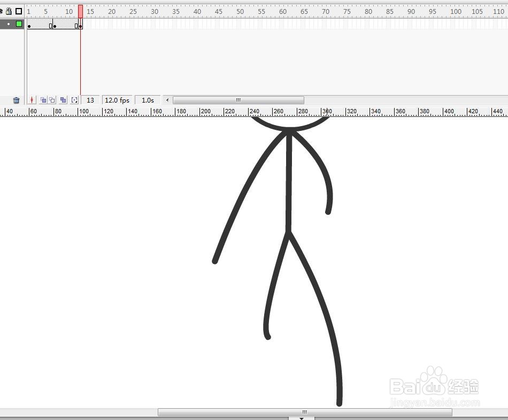Enable onion skin view
This screenshot has width=508, height=420.
click(x=43, y=100)
